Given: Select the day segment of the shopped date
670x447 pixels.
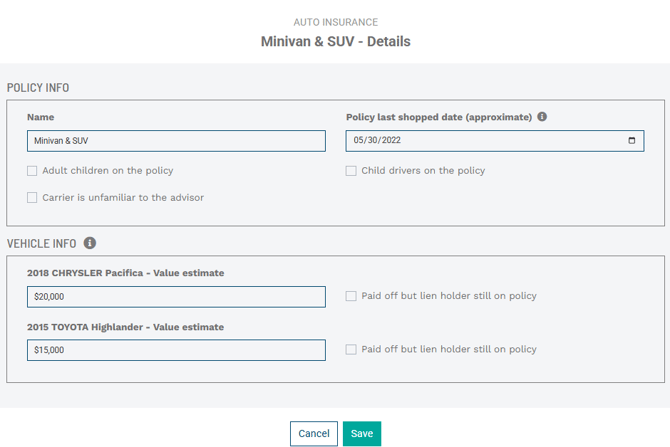Looking at the screenshot, I should [371, 141].
